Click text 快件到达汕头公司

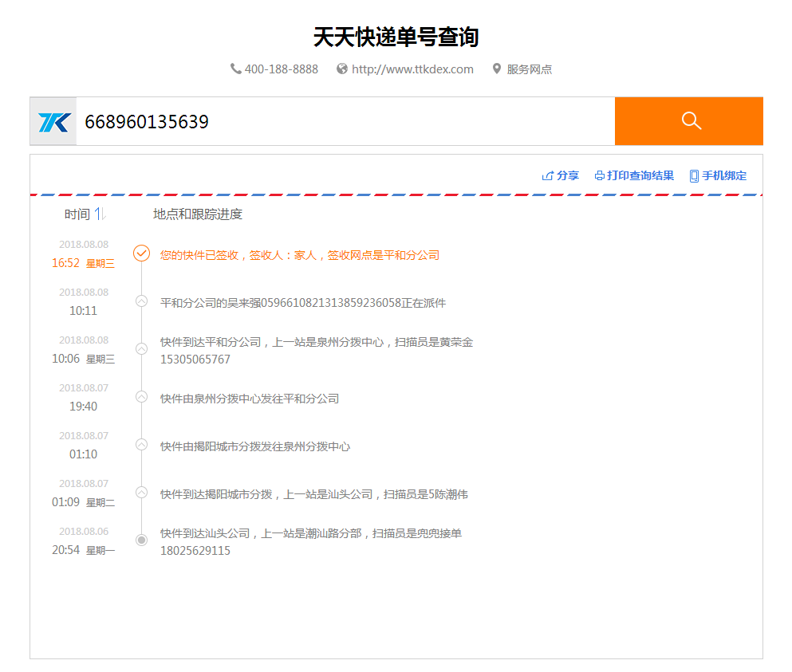pyautogui.click(x=205, y=533)
